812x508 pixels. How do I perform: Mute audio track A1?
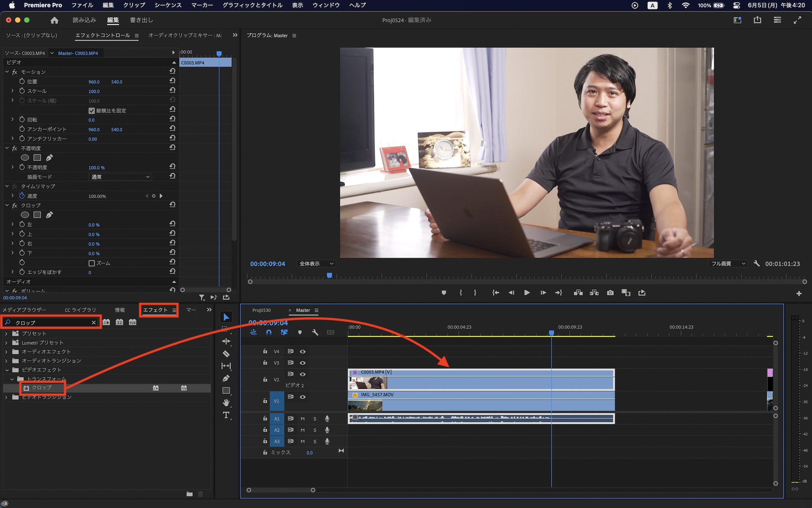pyautogui.click(x=302, y=418)
